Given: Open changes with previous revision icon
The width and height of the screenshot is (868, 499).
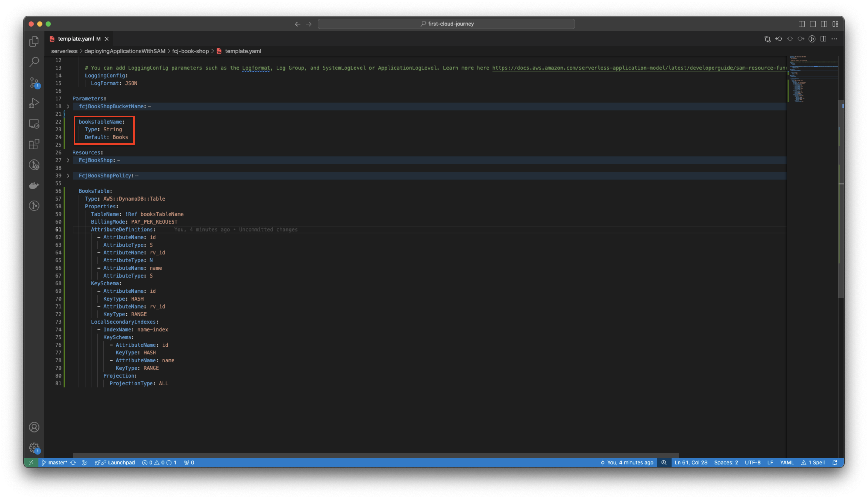Looking at the screenshot, I should click(779, 39).
